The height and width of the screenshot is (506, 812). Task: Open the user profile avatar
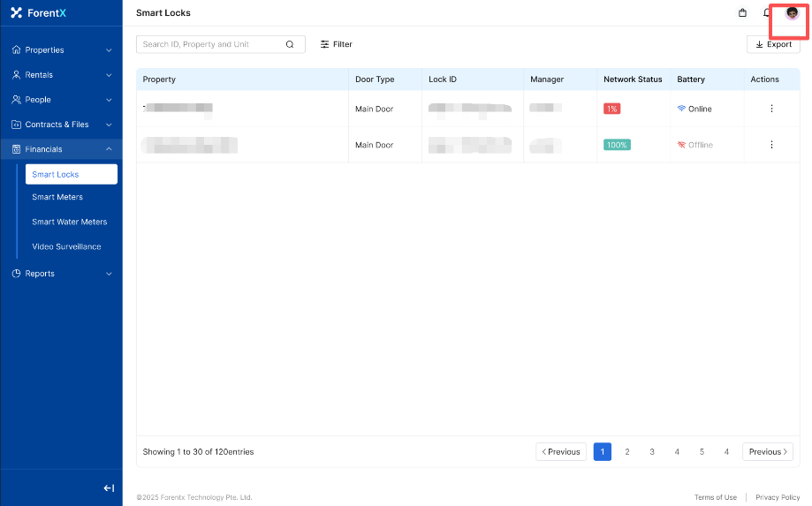[792, 13]
